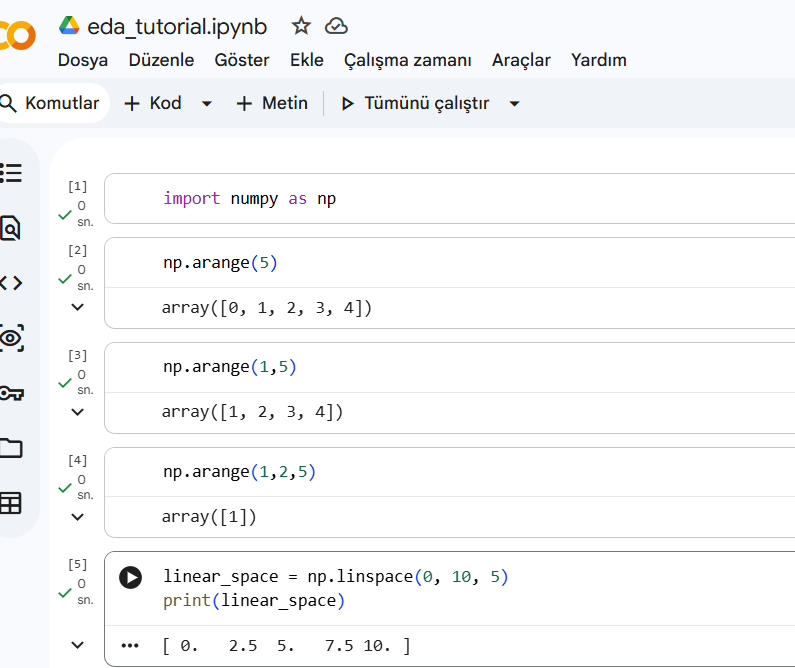Open the Araçlar menu
The height and width of the screenshot is (668, 795).
pos(521,60)
